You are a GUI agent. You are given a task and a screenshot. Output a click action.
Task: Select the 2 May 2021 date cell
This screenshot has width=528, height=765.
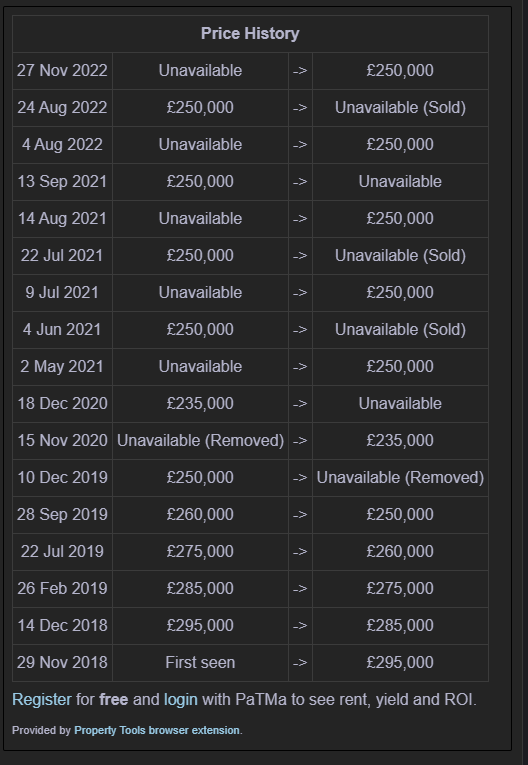pyautogui.click(x=62, y=366)
